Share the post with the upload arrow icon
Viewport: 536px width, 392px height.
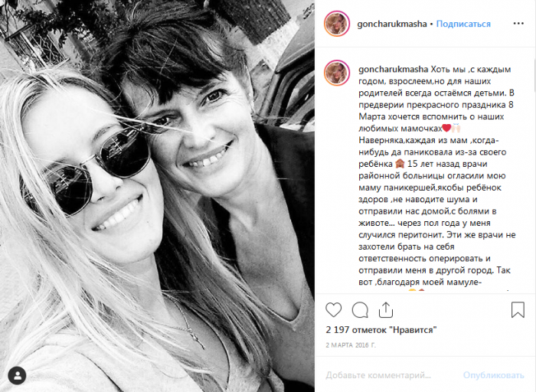pyautogui.click(x=386, y=310)
